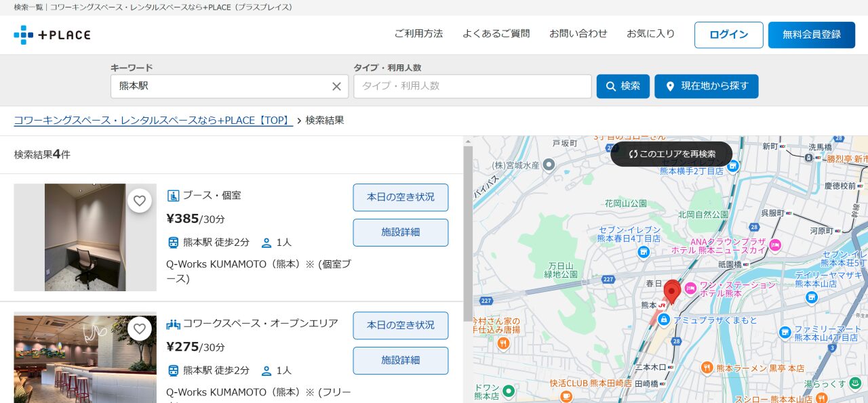868x403 pixels.
Task: Open the お気に入り page
Action: pos(651,34)
